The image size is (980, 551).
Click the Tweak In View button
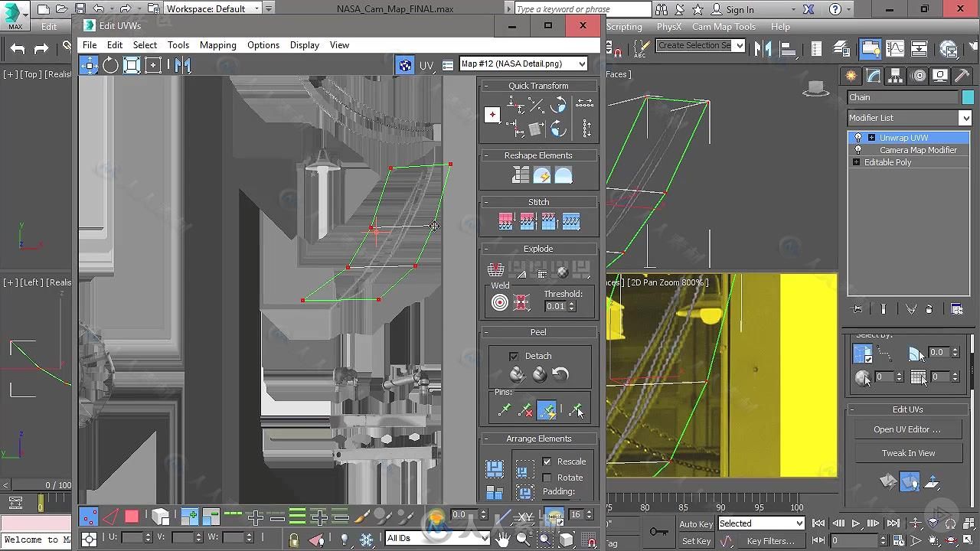point(907,453)
